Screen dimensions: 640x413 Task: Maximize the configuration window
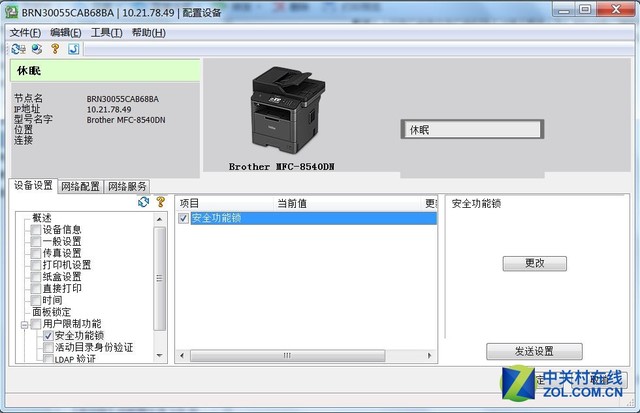click(585, 10)
